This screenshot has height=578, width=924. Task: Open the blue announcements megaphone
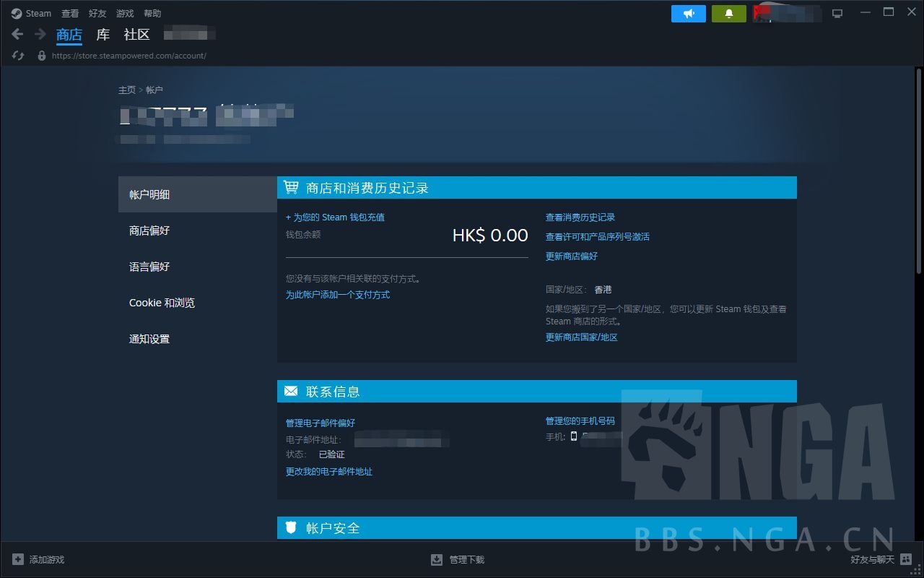688,13
